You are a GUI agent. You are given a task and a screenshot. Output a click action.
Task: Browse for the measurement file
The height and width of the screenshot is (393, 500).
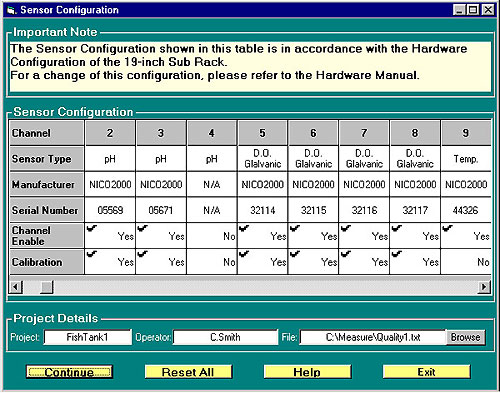(x=465, y=337)
